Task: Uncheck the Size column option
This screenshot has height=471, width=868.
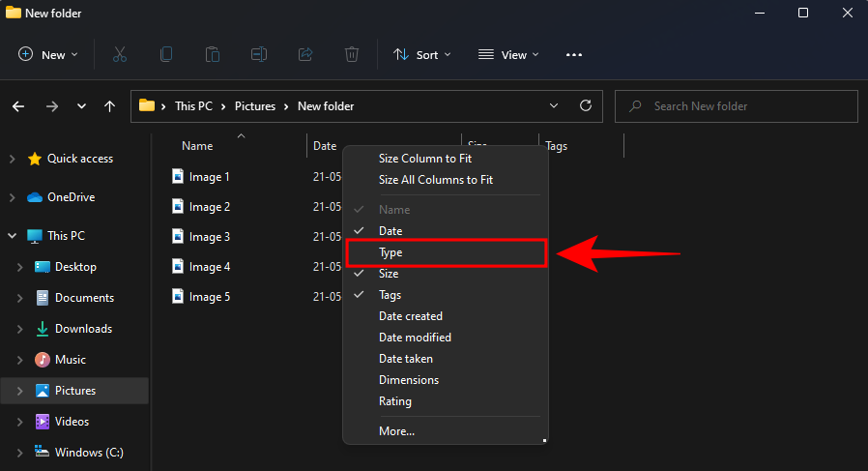Action: tap(389, 274)
